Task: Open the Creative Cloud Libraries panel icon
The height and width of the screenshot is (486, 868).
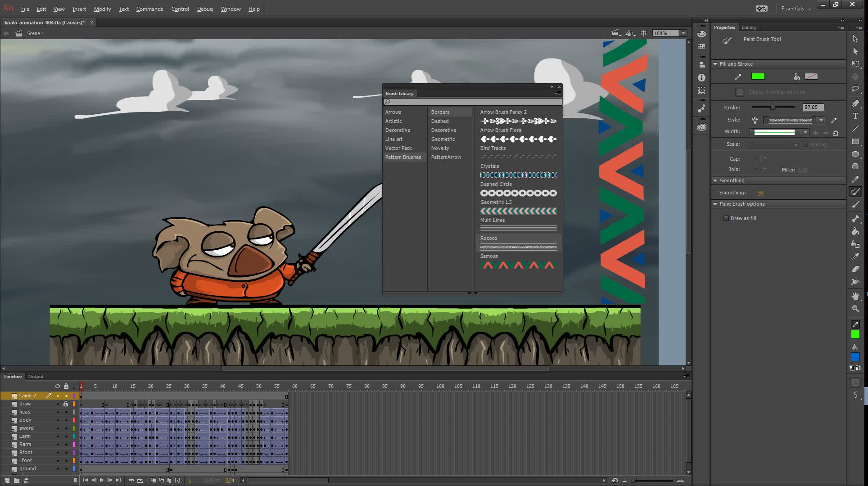Action: point(701,127)
